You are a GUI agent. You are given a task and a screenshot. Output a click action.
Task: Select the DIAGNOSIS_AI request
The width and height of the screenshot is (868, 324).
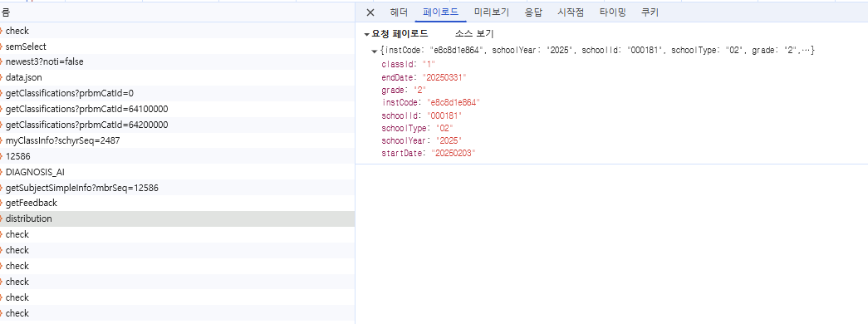[x=177, y=172]
